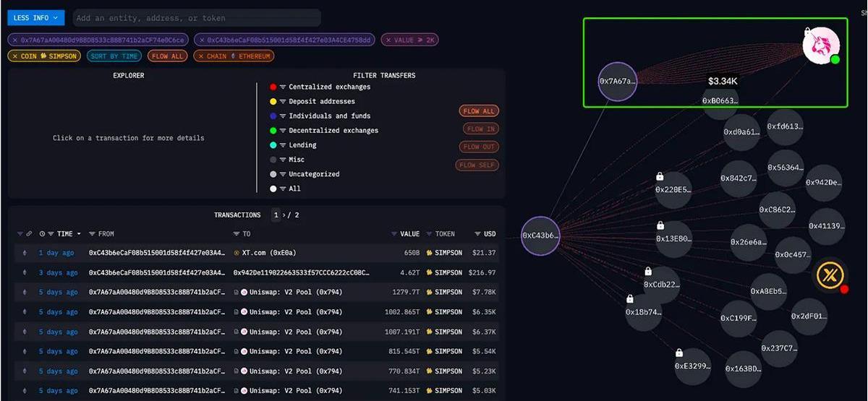This screenshot has width=868, height=401.
Task: Select graph node 0xB0663
Action: (x=720, y=100)
